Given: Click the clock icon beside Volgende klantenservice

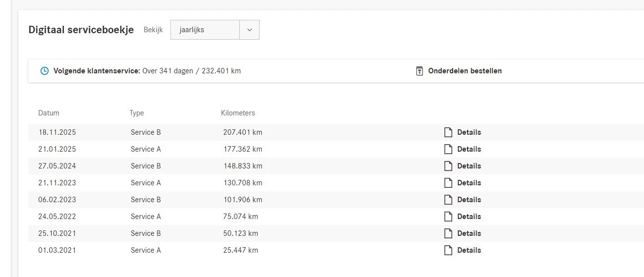Looking at the screenshot, I should (x=45, y=71).
